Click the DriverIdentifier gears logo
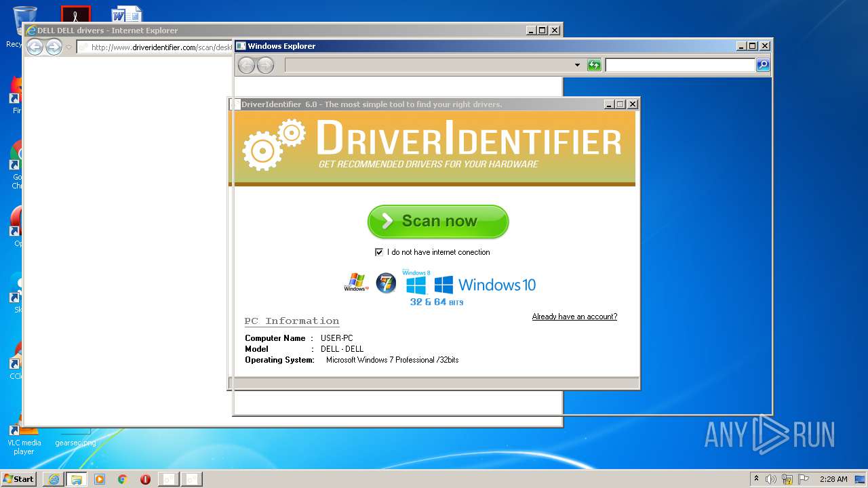Viewport: 868px width, 488px height. coord(274,144)
